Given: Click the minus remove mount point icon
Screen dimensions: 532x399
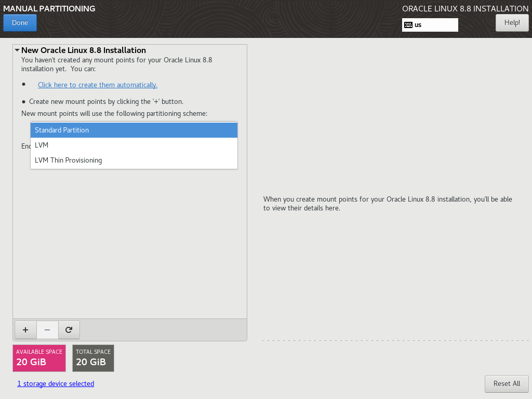Looking at the screenshot, I should 47,330.
